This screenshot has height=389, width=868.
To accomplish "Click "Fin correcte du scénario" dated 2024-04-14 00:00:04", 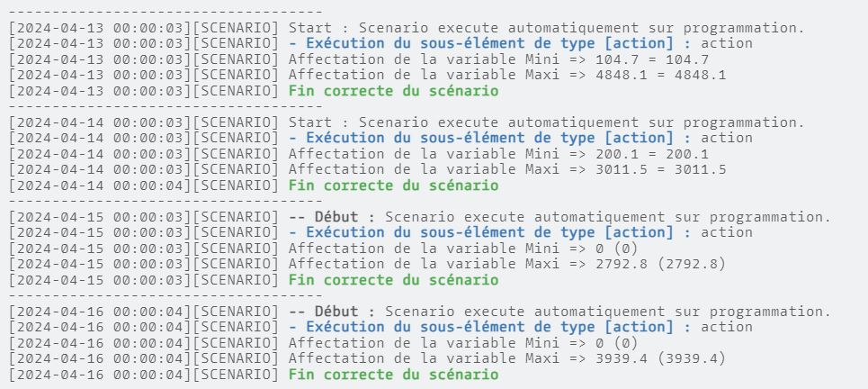I will 394,185.
